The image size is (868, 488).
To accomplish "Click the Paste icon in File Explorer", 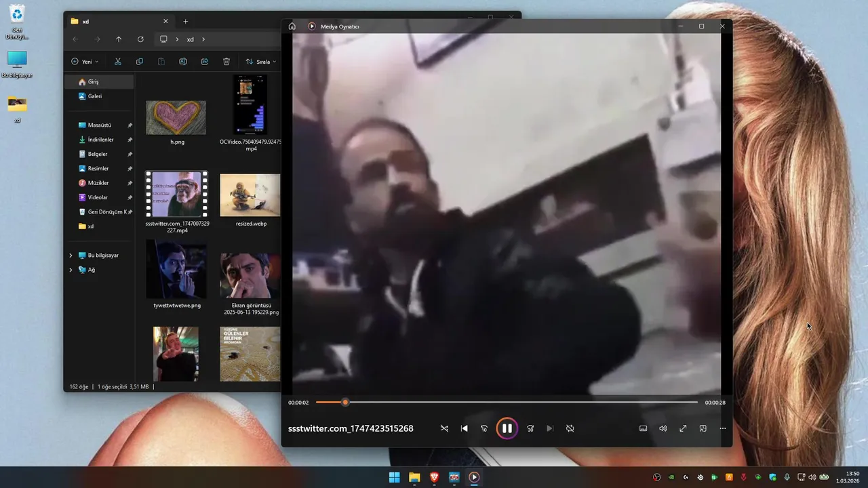I will click(161, 62).
